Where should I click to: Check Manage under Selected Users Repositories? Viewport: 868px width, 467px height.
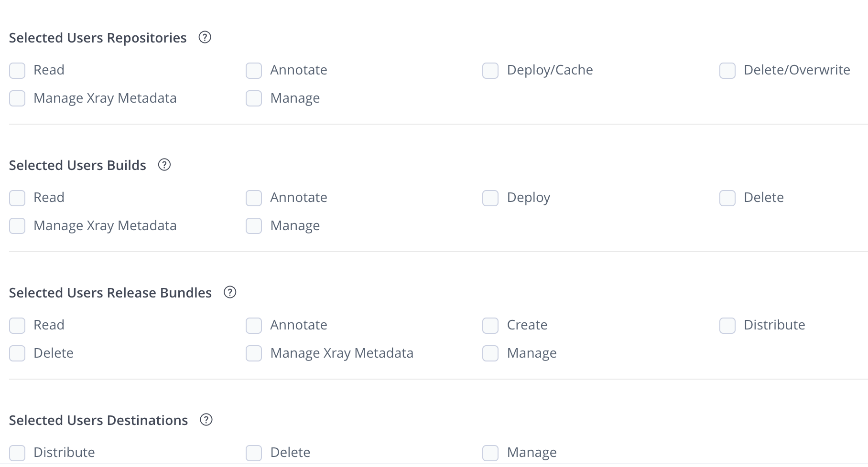pyautogui.click(x=253, y=98)
